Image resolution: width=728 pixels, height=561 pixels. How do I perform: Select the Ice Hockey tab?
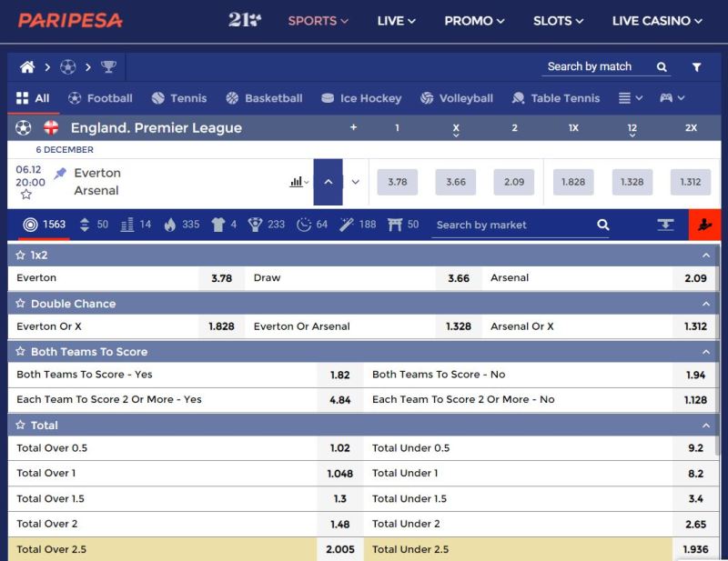pyautogui.click(x=361, y=98)
